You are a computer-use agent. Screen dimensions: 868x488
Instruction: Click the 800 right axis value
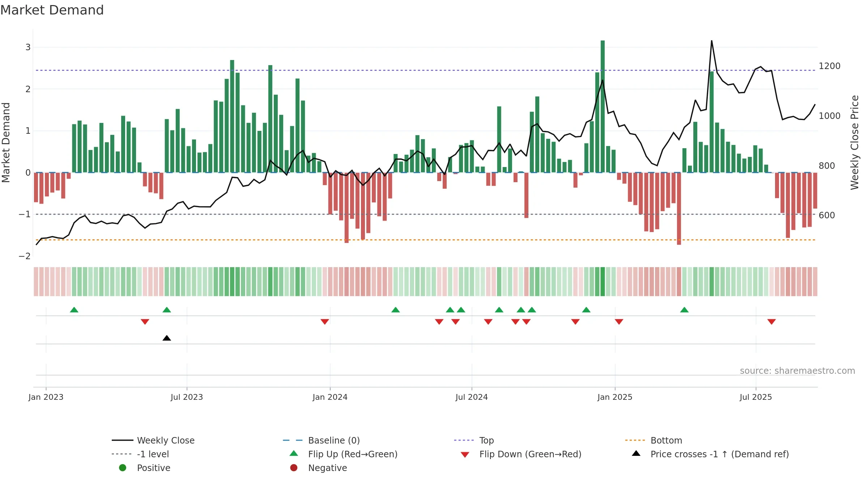(x=827, y=166)
